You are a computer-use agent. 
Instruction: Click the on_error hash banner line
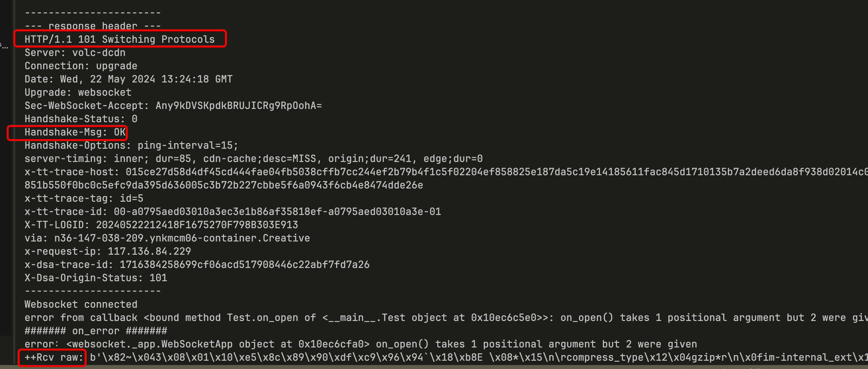click(x=96, y=331)
